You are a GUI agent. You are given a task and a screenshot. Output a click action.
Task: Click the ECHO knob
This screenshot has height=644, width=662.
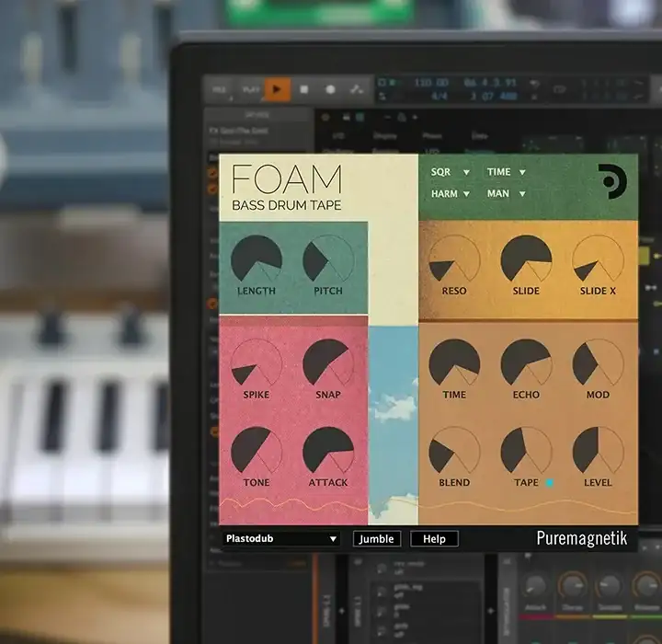pyautogui.click(x=526, y=363)
